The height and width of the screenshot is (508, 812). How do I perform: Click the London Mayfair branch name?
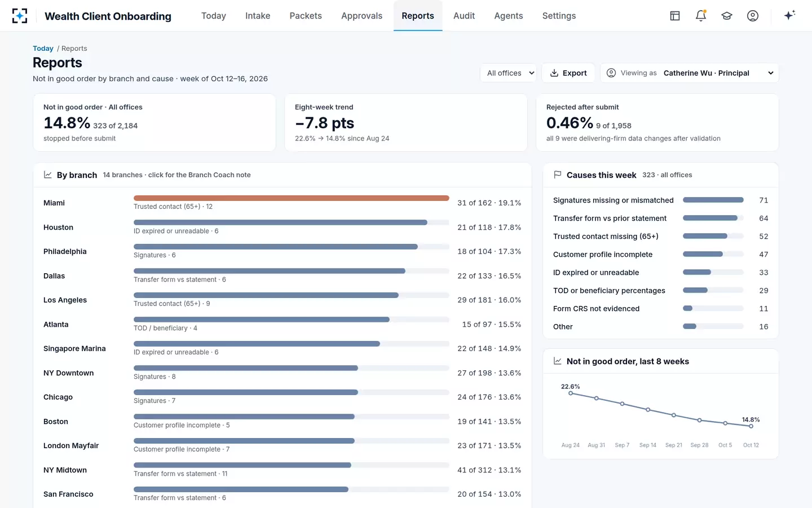71,446
